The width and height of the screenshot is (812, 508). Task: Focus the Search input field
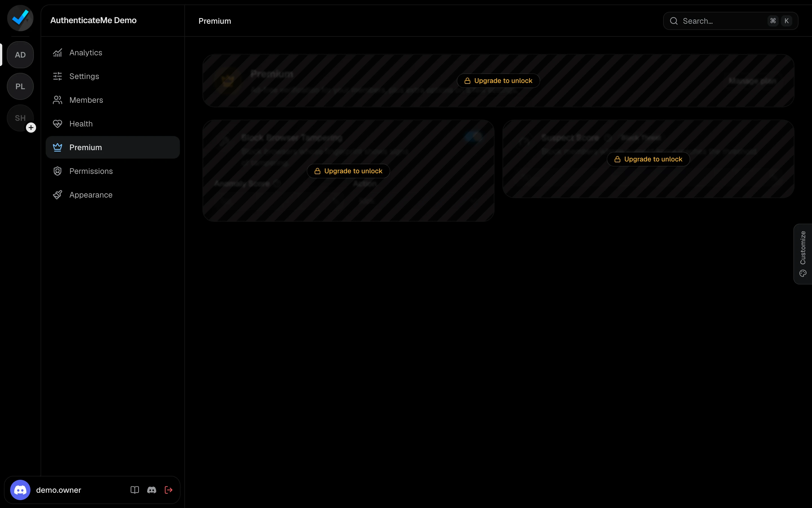point(731,21)
